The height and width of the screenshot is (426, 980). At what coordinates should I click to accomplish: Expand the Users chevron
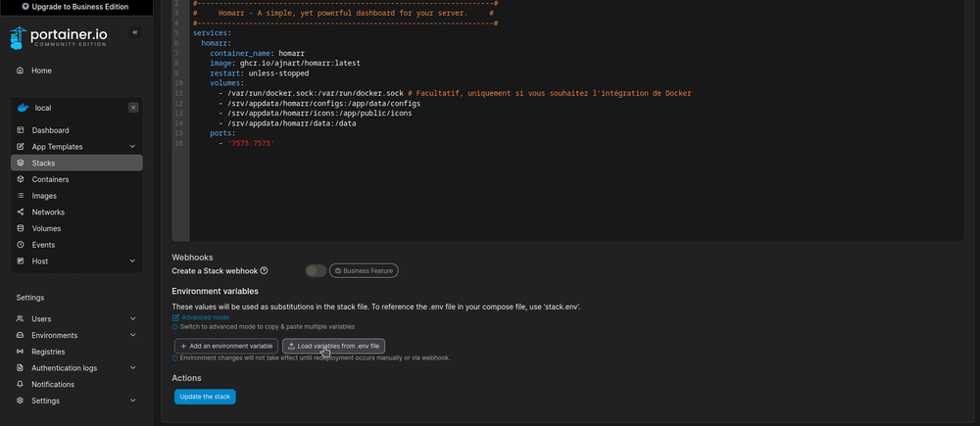tap(132, 318)
